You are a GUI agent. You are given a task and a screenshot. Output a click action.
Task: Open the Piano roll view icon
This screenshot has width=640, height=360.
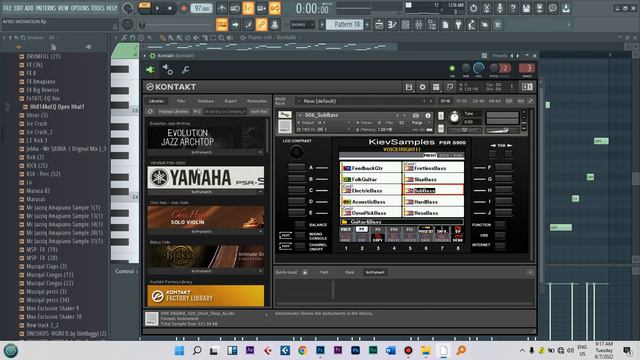[x=392, y=25]
